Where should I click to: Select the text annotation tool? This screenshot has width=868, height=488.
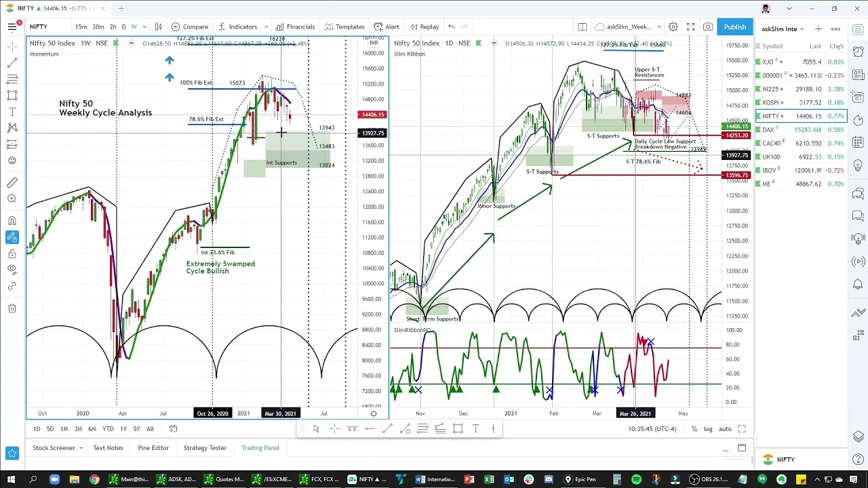[x=12, y=111]
